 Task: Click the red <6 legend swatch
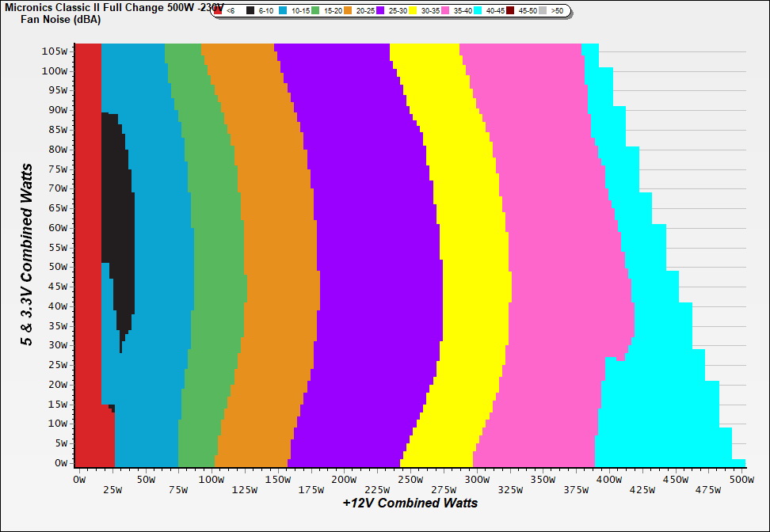(x=219, y=11)
